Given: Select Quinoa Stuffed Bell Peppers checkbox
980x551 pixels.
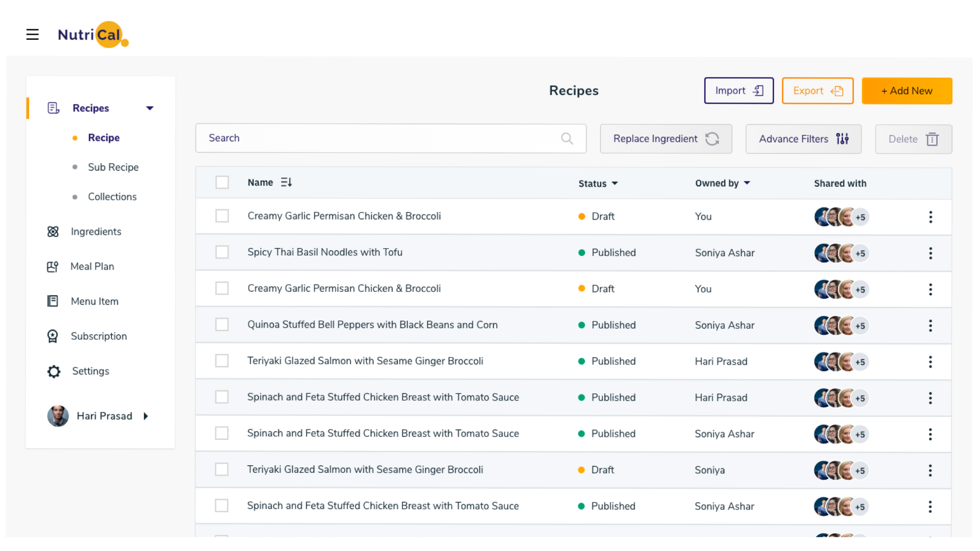Looking at the screenshot, I should click(222, 324).
